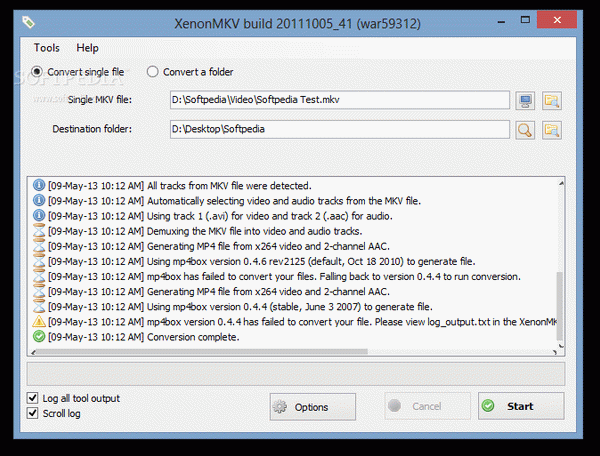Click the Start button
Screen dimensions: 600x456
coord(521,406)
